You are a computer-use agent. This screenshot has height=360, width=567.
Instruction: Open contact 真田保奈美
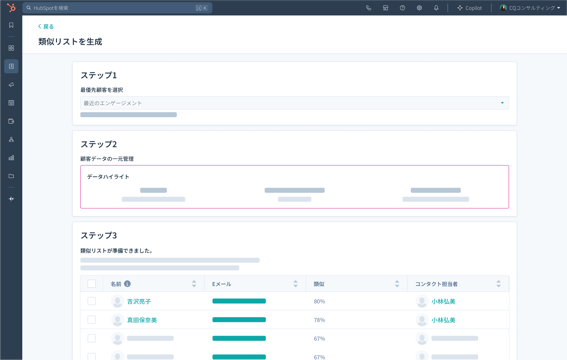point(142,320)
